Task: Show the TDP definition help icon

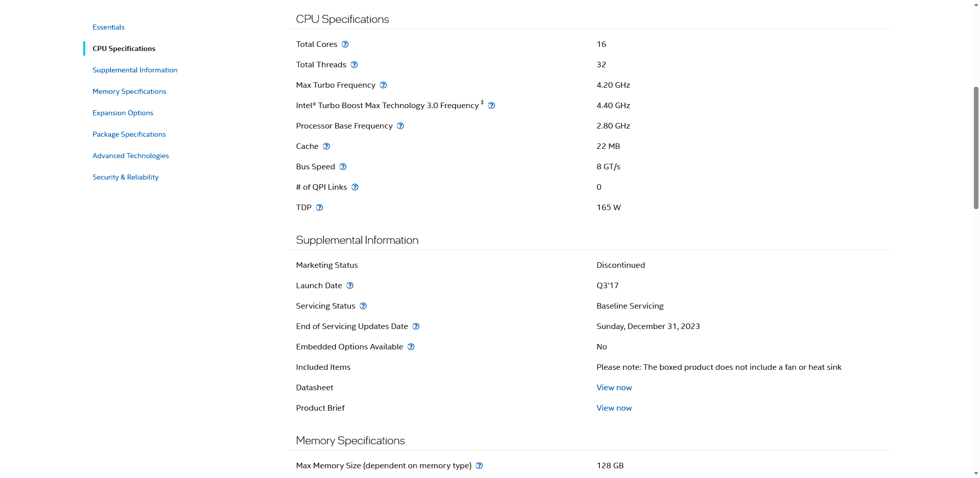Action: 320,208
